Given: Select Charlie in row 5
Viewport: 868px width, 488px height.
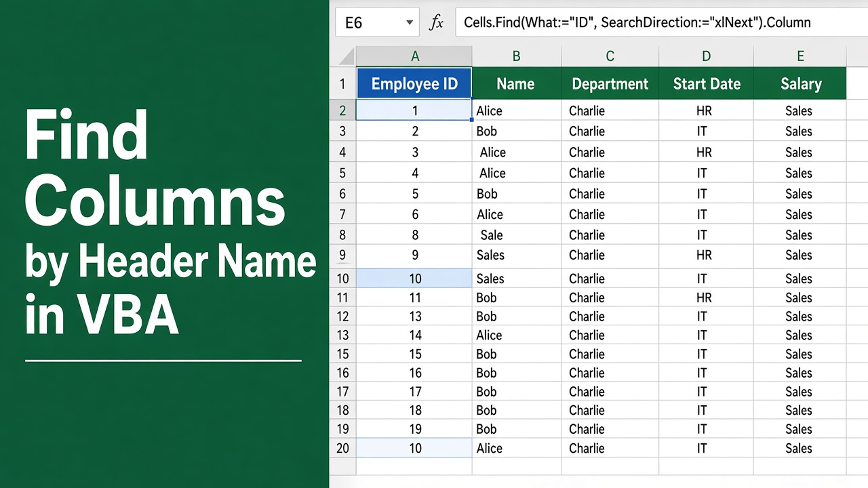Looking at the screenshot, I should (x=610, y=173).
